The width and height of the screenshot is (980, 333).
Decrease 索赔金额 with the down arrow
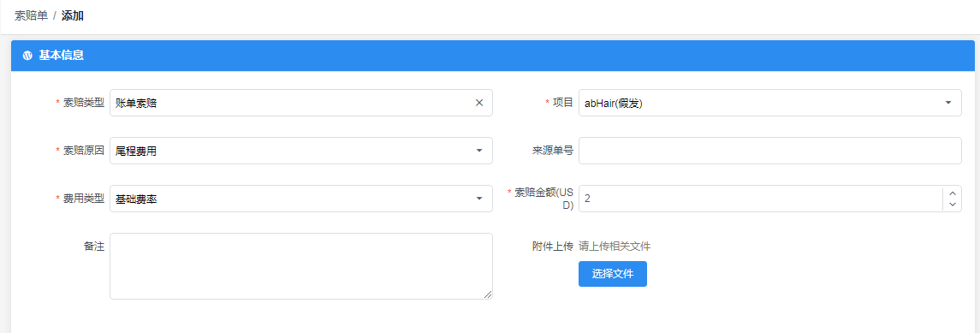click(952, 205)
